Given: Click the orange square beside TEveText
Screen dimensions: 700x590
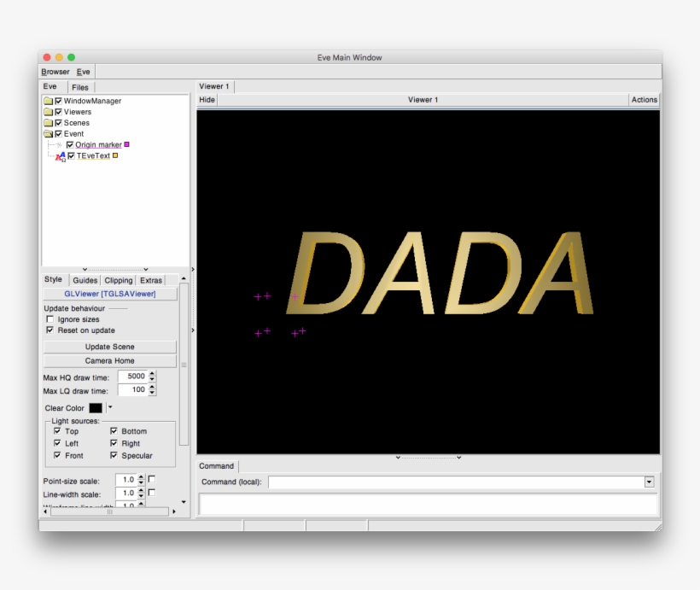Looking at the screenshot, I should point(115,155).
